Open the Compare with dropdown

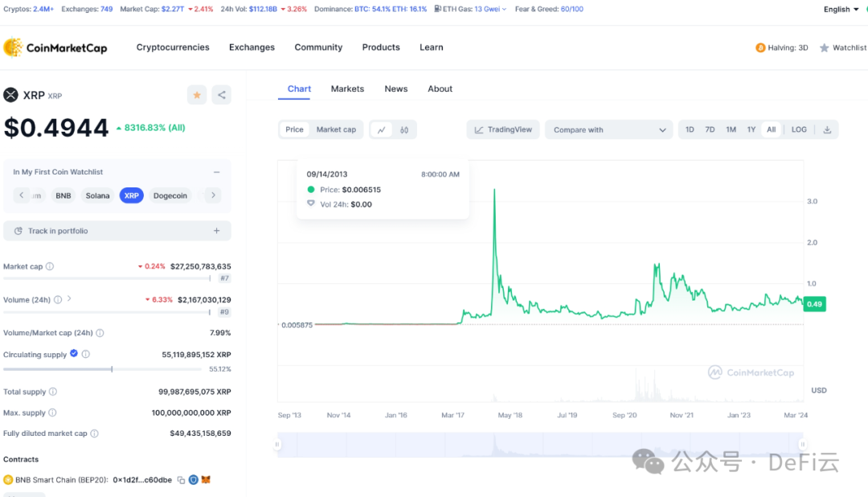pos(609,129)
